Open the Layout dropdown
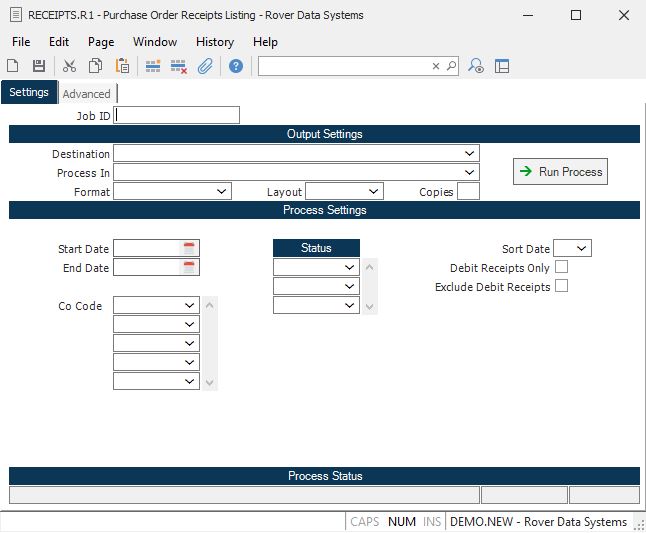Viewport: 646px width, 533px height. [374, 191]
